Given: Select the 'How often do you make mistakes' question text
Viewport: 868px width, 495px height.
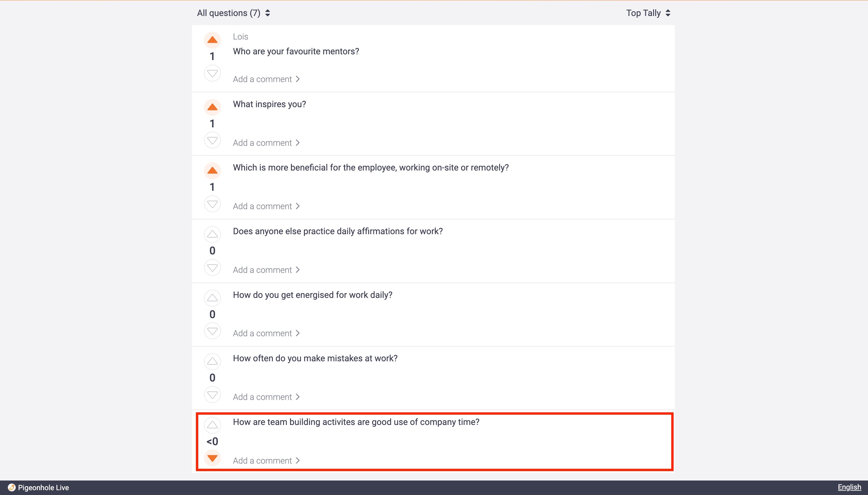Looking at the screenshot, I should pyautogui.click(x=315, y=358).
